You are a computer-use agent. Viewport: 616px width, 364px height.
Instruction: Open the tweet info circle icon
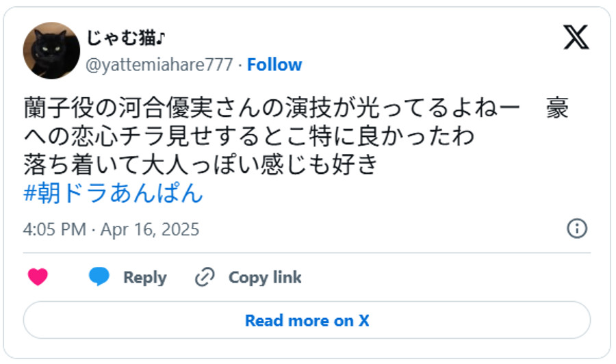tap(577, 229)
